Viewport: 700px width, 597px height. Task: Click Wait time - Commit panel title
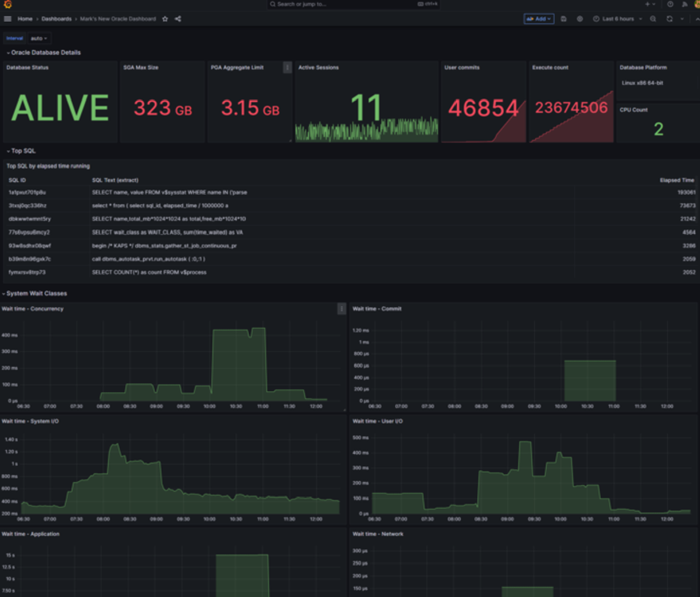pos(377,309)
